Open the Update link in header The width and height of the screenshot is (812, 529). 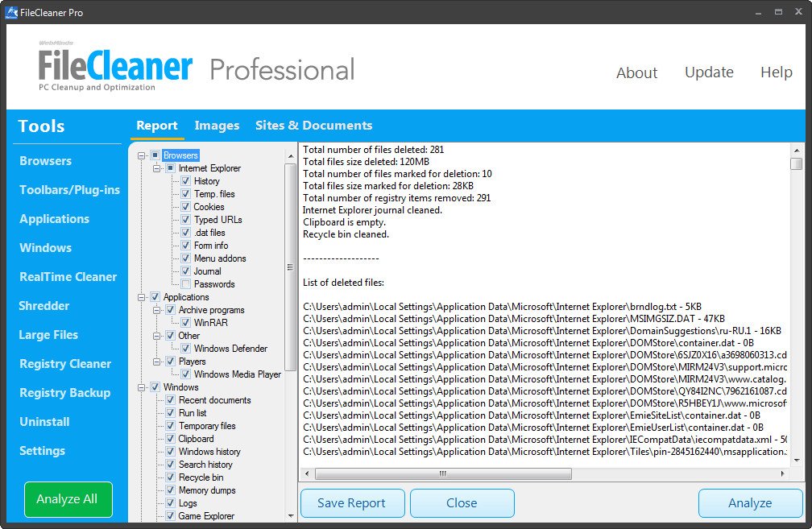click(x=709, y=72)
